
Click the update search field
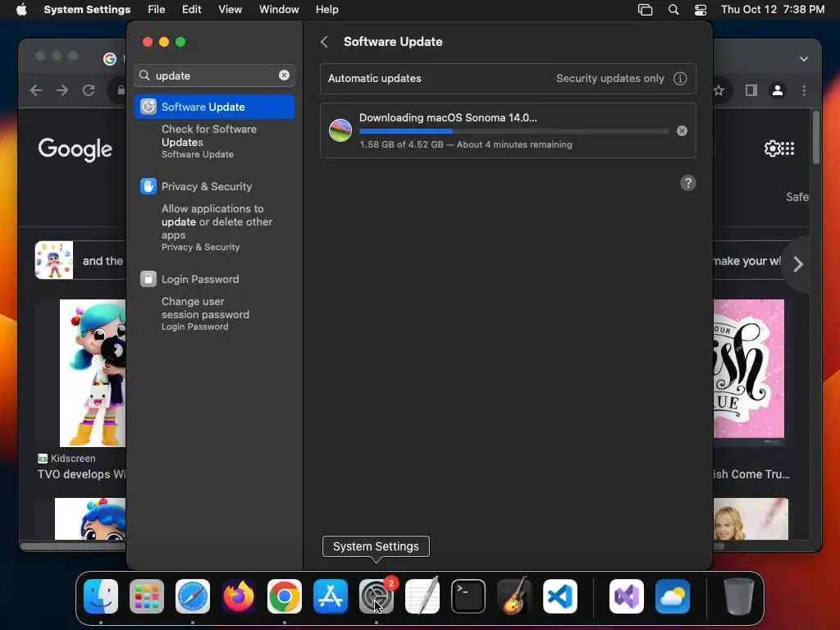click(214, 75)
